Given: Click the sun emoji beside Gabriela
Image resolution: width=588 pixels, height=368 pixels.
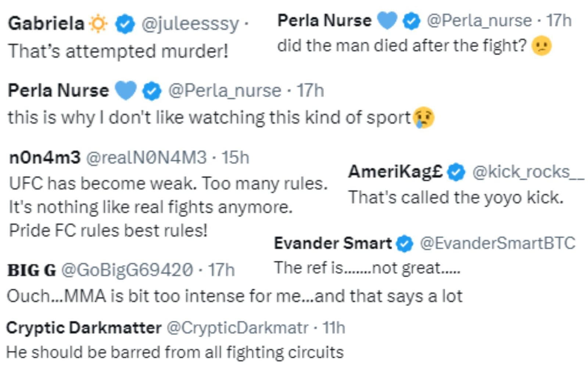Looking at the screenshot, I should coord(98,24).
